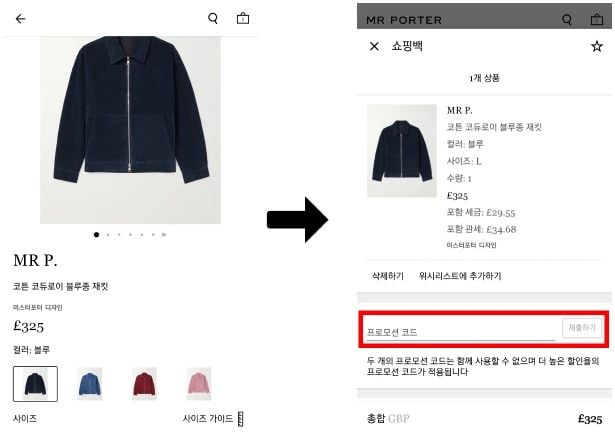Image resolution: width=615 pixels, height=438 pixels.
Task: Tap the back arrow on product page
Action: [20, 18]
